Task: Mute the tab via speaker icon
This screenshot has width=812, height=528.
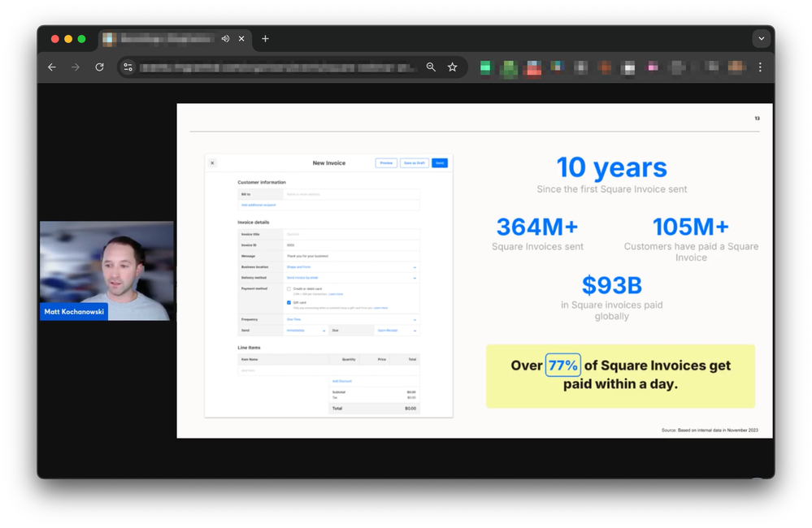Action: point(225,39)
